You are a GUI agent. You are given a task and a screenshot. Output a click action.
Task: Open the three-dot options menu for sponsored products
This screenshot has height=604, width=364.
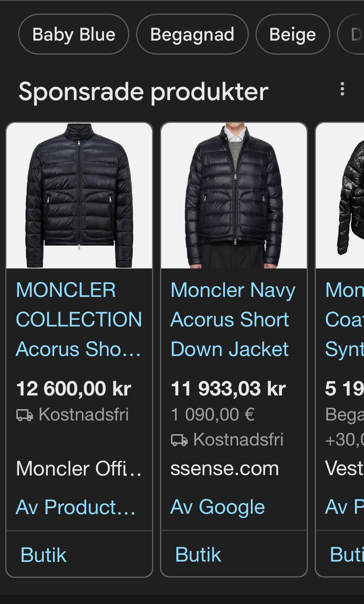click(342, 89)
